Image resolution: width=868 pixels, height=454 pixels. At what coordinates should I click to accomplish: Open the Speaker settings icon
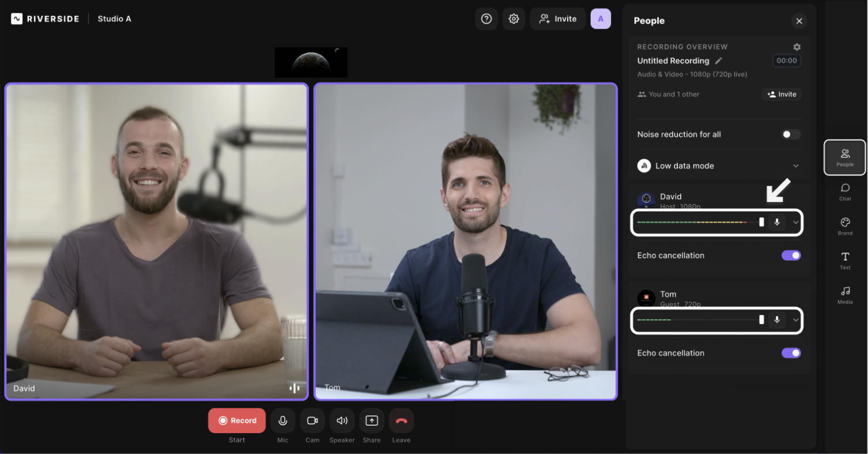point(342,421)
